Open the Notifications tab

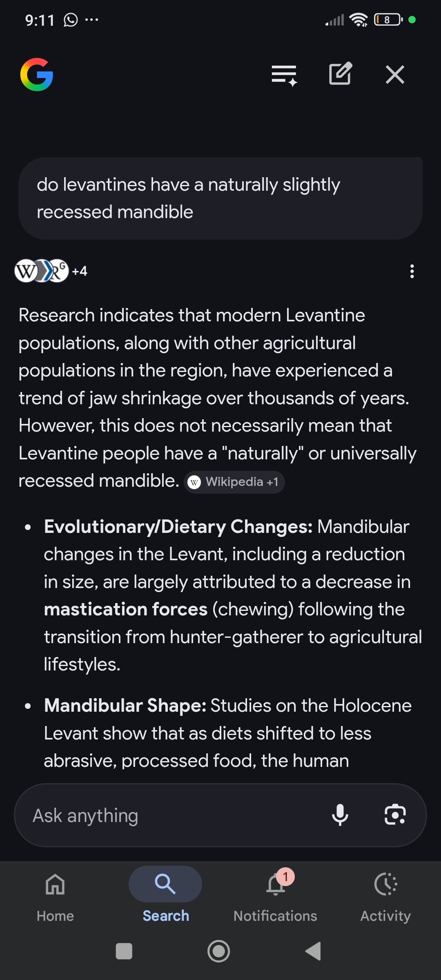pyautogui.click(x=275, y=894)
